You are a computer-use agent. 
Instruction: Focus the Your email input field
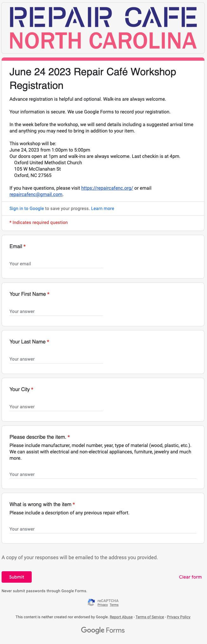point(56,264)
